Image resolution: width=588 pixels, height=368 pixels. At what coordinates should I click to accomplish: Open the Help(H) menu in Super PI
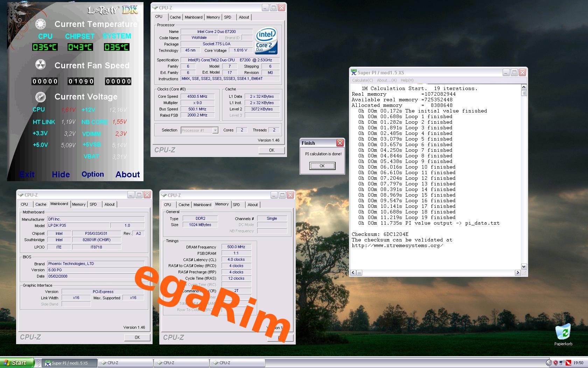click(407, 80)
